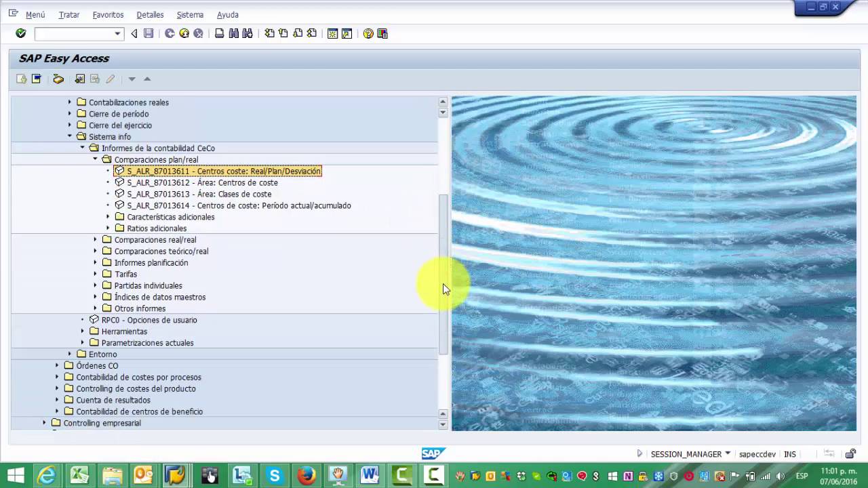
Task: Click the Find binoculars icon
Action: coord(233,33)
